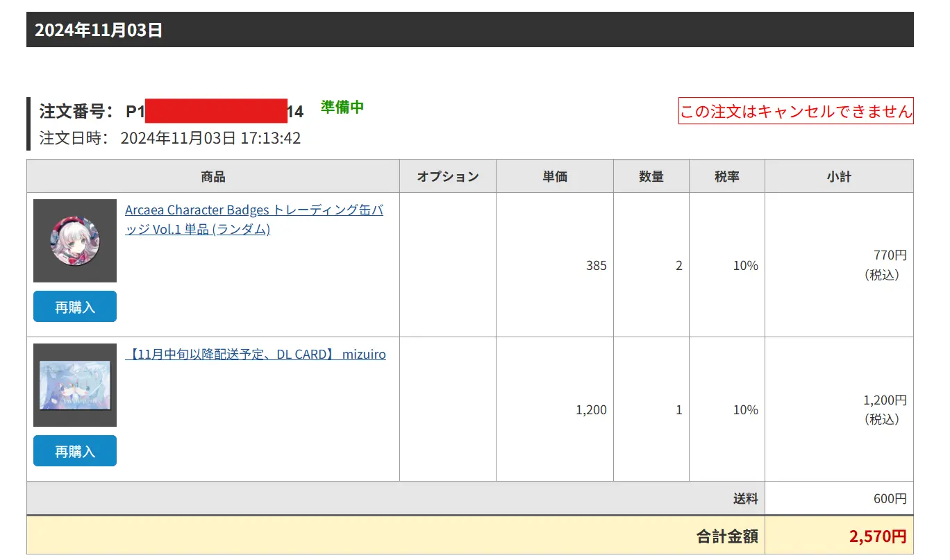Click the 2,570円 total amount
Image resolution: width=950 pixels, height=560 pixels.
[877, 536]
